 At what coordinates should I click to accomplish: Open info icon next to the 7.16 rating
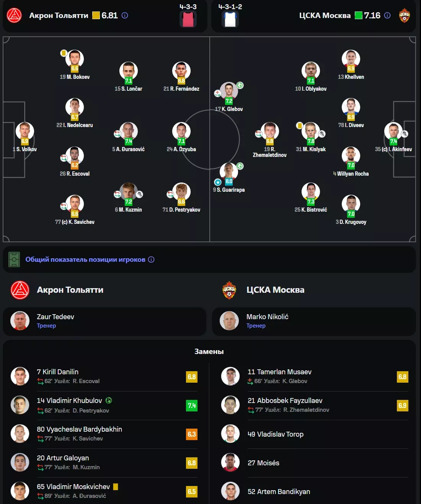click(387, 15)
